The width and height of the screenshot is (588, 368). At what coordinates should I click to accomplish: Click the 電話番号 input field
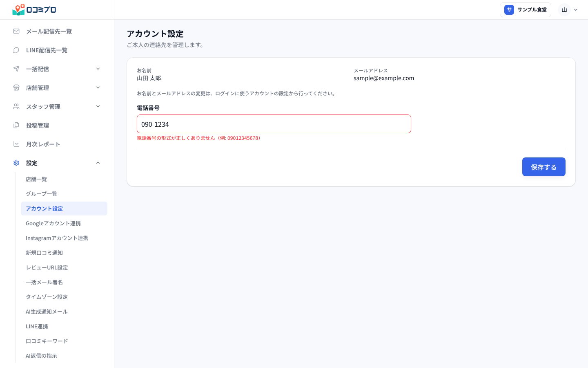coord(274,124)
